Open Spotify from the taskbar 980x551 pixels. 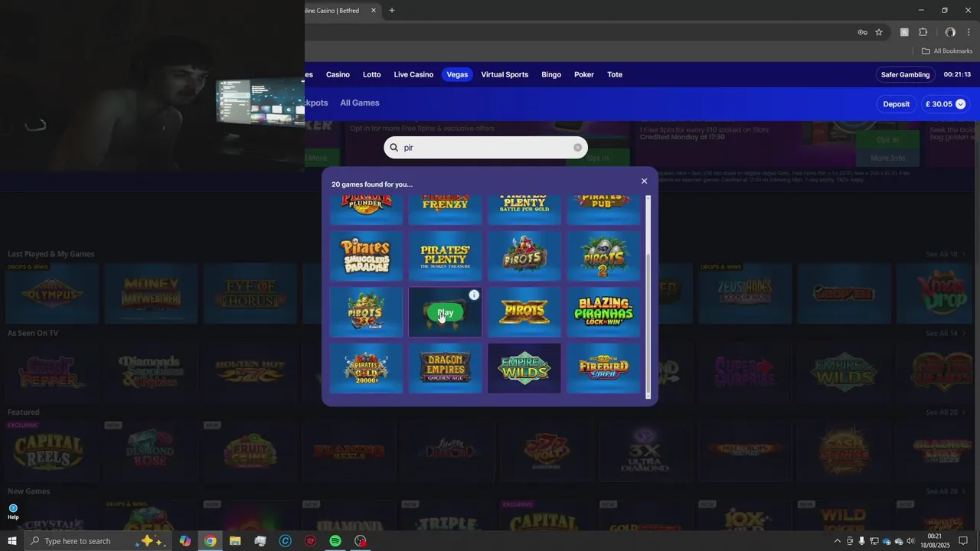pos(335,541)
